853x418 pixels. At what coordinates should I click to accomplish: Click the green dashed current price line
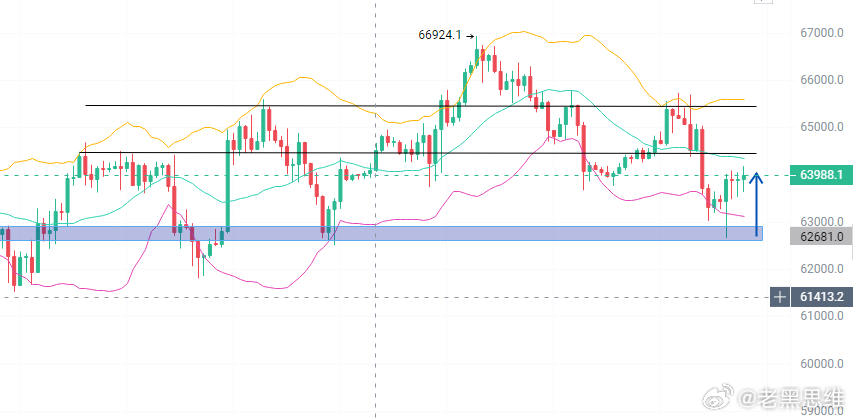click(394, 175)
